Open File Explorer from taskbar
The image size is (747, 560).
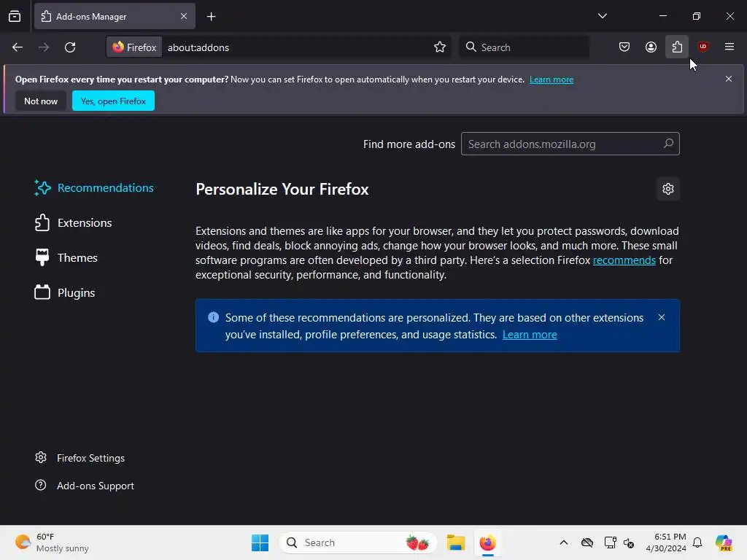point(455,542)
